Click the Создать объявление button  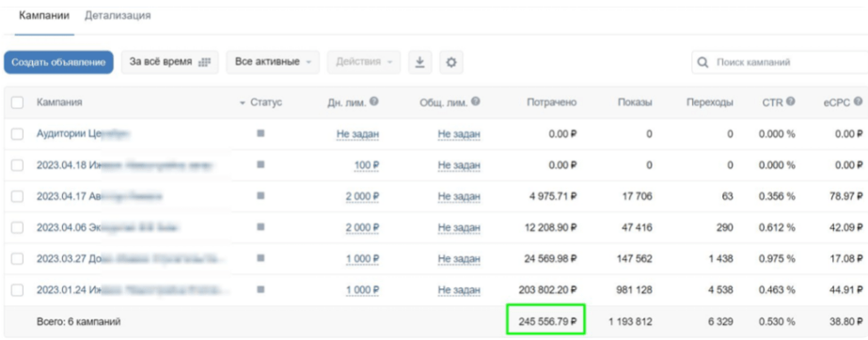(x=58, y=63)
